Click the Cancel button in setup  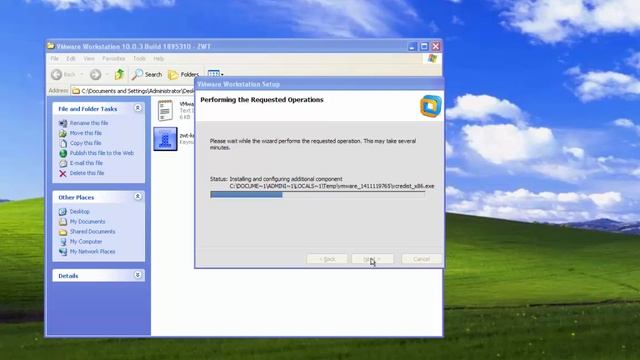(421, 259)
